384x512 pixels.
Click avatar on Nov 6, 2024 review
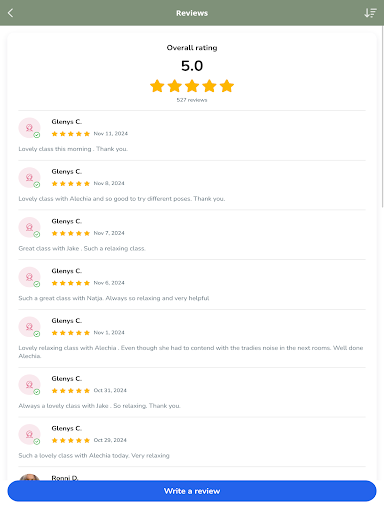tap(29, 277)
